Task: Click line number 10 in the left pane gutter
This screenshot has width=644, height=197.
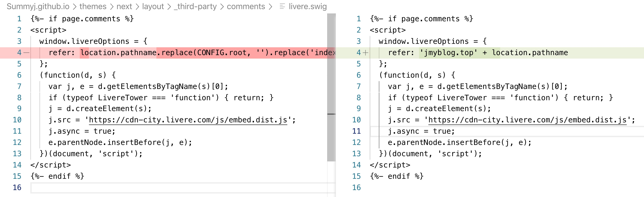Action: click(x=17, y=120)
